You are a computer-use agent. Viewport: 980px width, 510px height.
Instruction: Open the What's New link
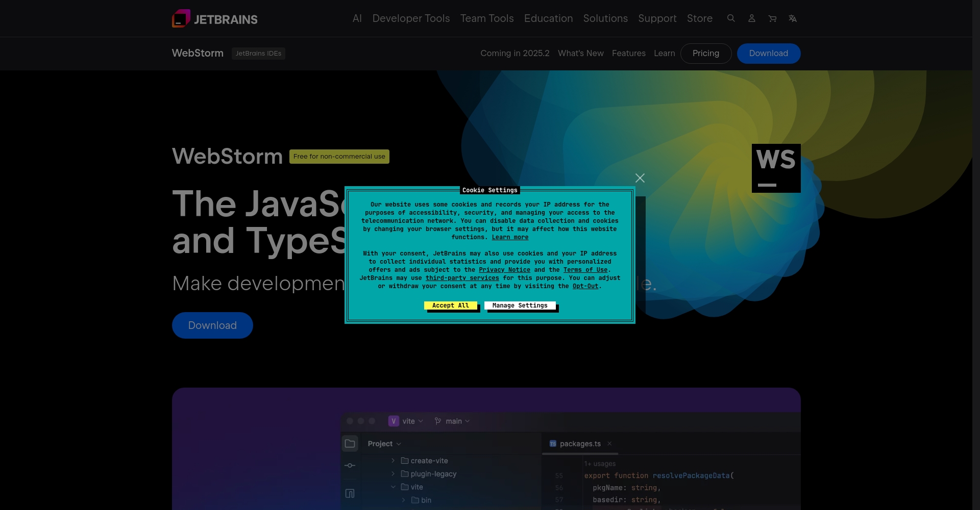point(581,53)
